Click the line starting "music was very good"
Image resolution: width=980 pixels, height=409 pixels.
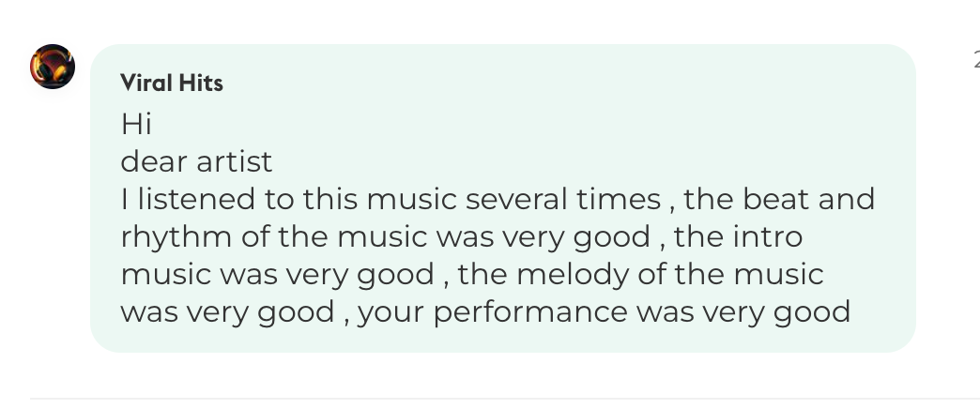pyautogui.click(x=472, y=274)
